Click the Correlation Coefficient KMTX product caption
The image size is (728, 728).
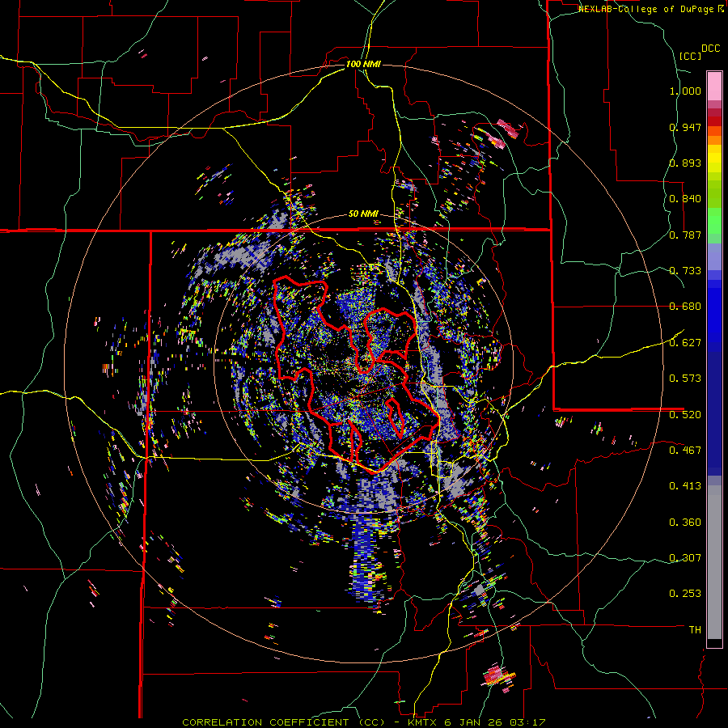tap(363, 722)
